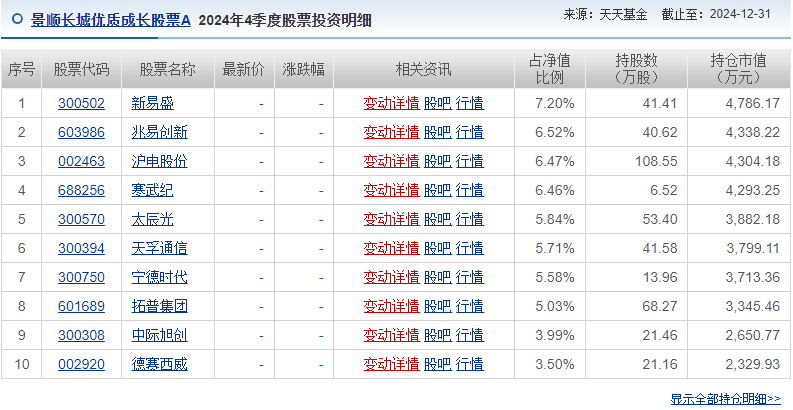This screenshot has height=410, width=793.
Task: Open stock code 300502
Action: [x=81, y=104]
